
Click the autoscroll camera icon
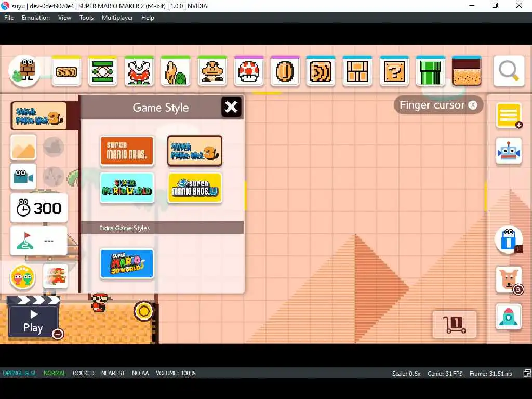tap(23, 177)
